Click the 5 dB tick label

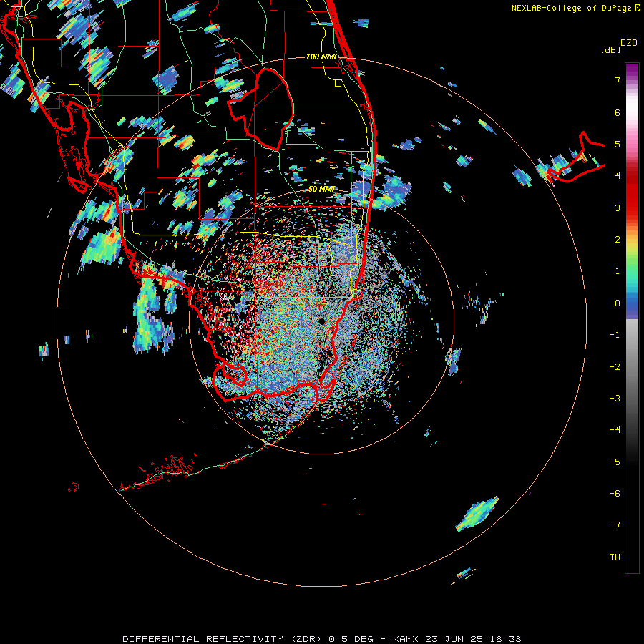(x=618, y=144)
